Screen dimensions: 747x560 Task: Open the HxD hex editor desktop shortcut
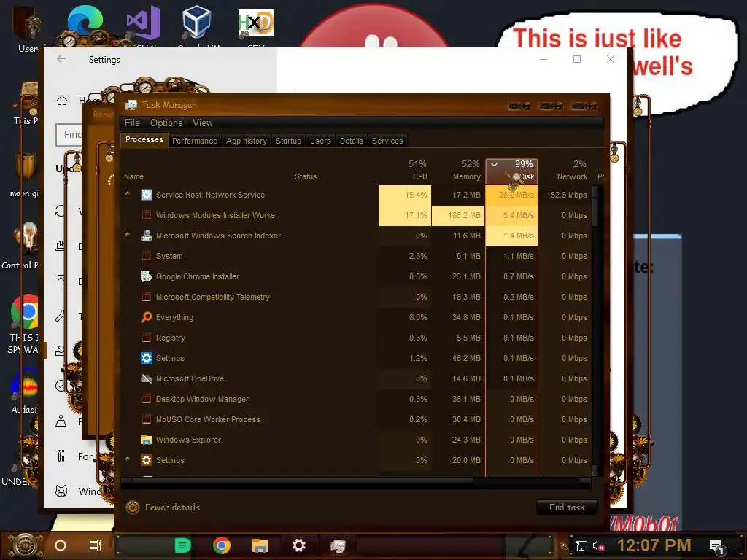255,23
